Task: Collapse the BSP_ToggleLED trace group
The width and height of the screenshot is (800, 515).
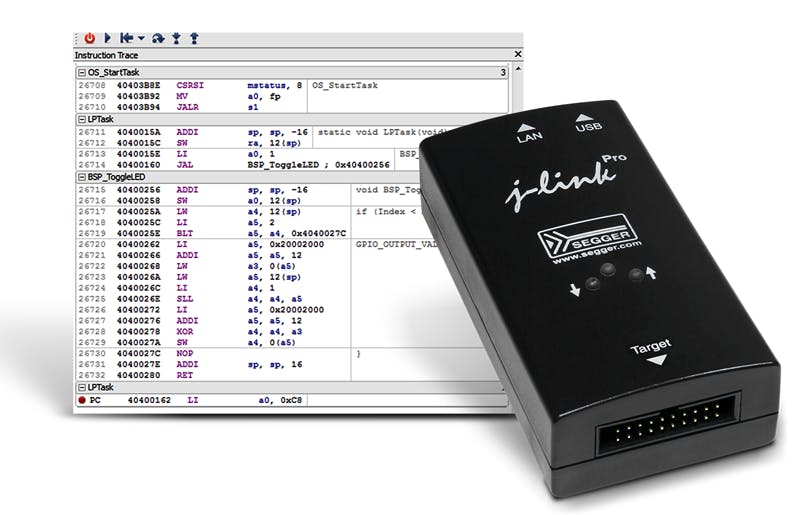Action: pos(81,176)
